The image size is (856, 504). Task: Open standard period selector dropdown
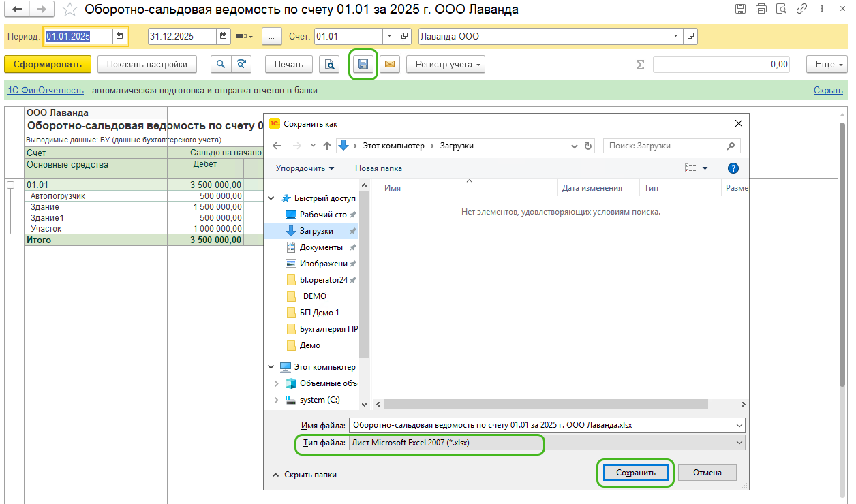(244, 36)
